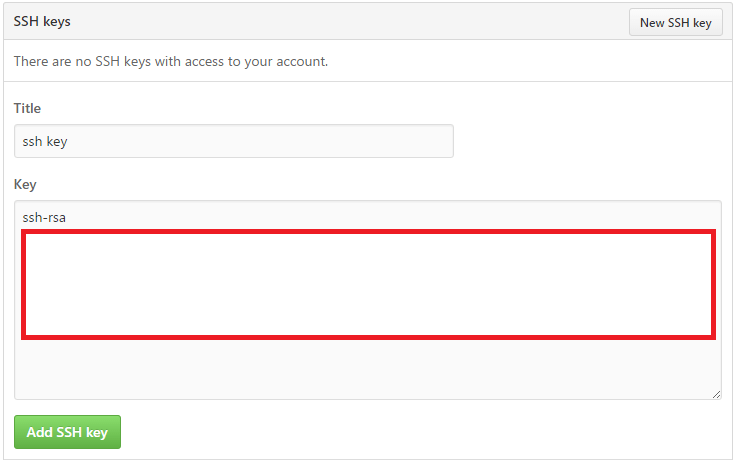Click the 'ssh-rsa' text in Key field
Image resolution: width=735 pixels, height=460 pixels.
44,216
